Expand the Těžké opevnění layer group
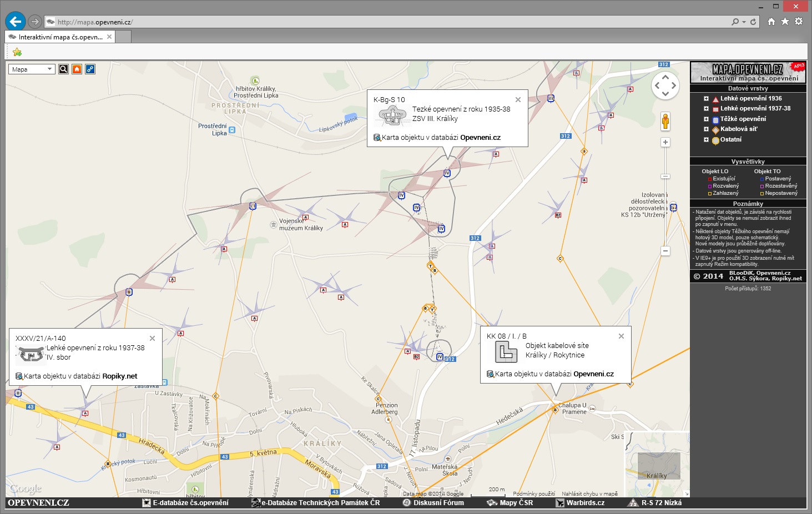 click(x=706, y=119)
